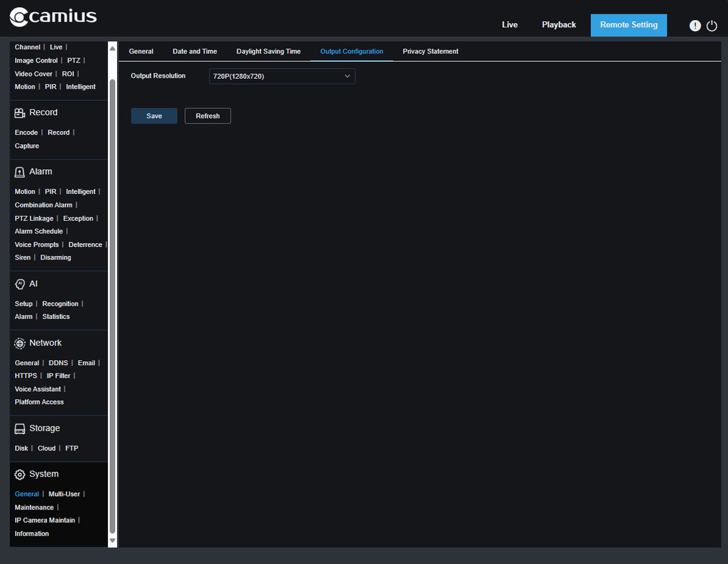Click the power icon in the top bar
This screenshot has width=728, height=564.
coord(711,25)
